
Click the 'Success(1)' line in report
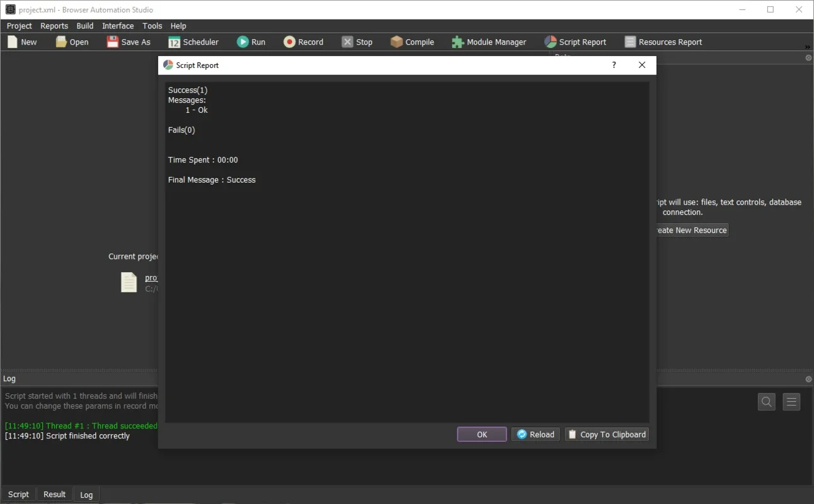click(188, 90)
